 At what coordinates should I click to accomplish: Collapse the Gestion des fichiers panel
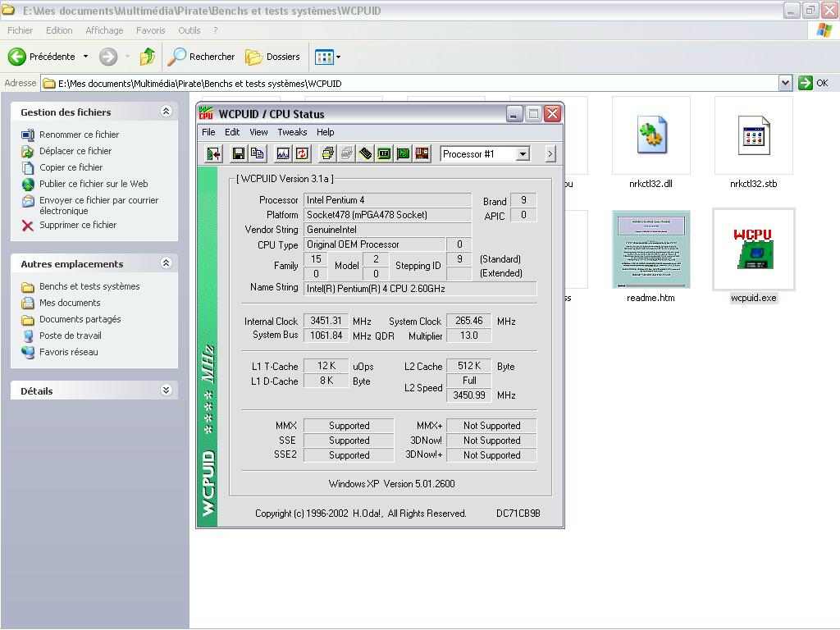point(166,112)
